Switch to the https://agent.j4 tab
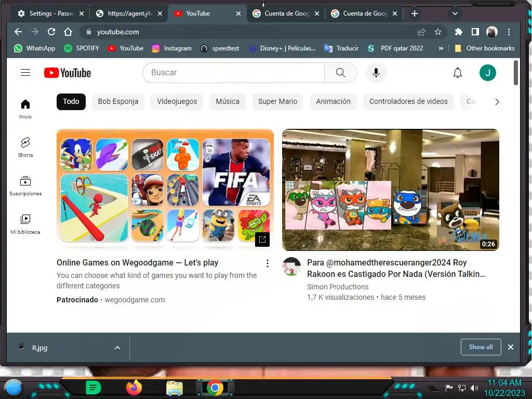This screenshot has height=399, width=532. (x=129, y=14)
